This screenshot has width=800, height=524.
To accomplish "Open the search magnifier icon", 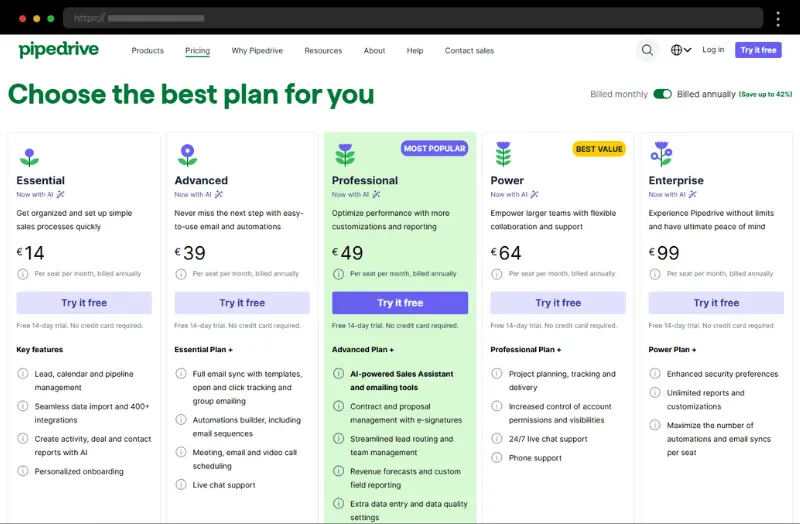I will tap(647, 50).
